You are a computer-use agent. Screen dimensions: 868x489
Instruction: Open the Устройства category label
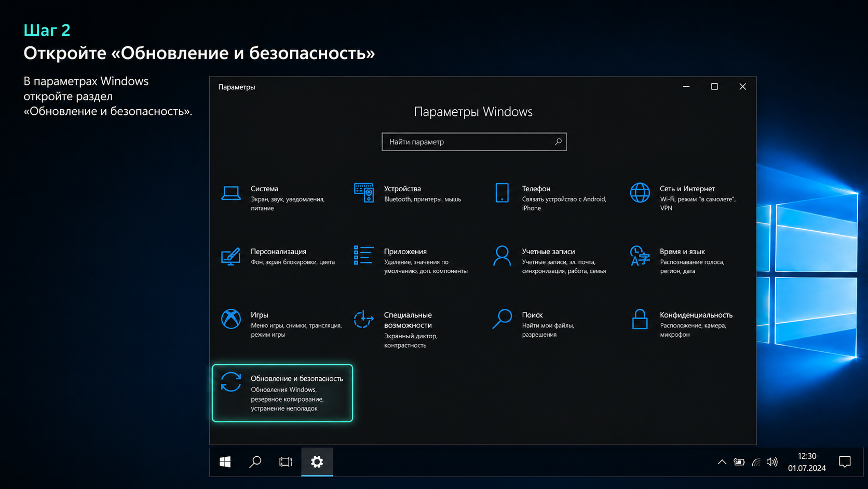click(402, 189)
